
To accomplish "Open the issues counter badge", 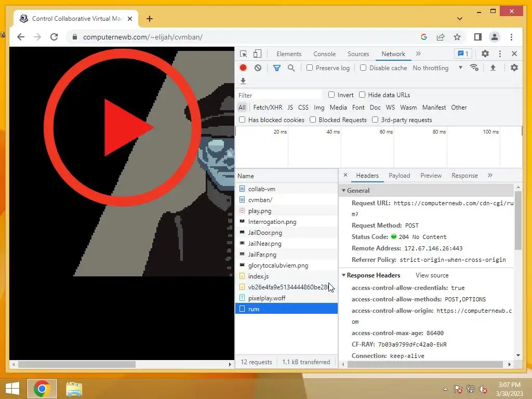I will pos(463,54).
